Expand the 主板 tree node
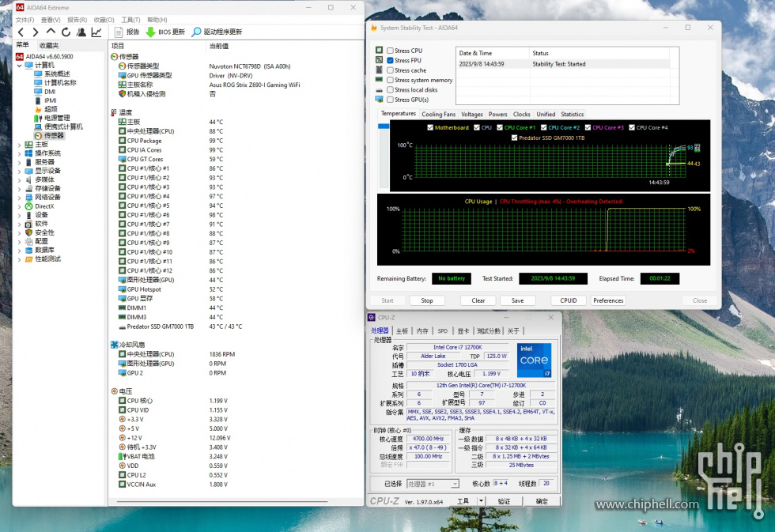Viewport: 775px width, 532px height. coord(19,145)
